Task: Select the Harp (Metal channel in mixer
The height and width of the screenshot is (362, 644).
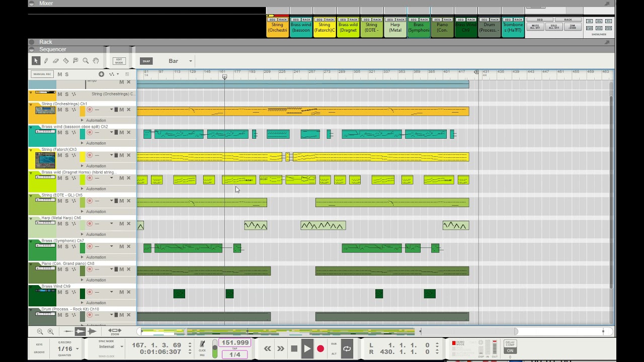Action: tap(395, 27)
